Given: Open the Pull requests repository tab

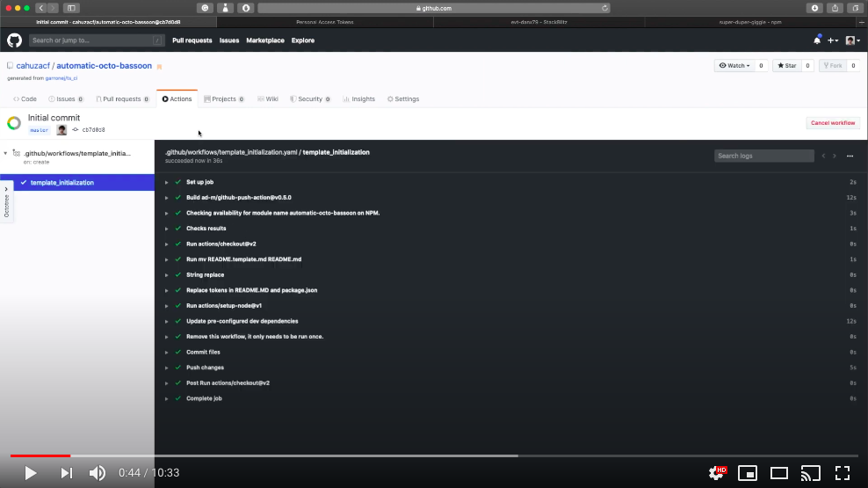Looking at the screenshot, I should pyautogui.click(x=122, y=99).
